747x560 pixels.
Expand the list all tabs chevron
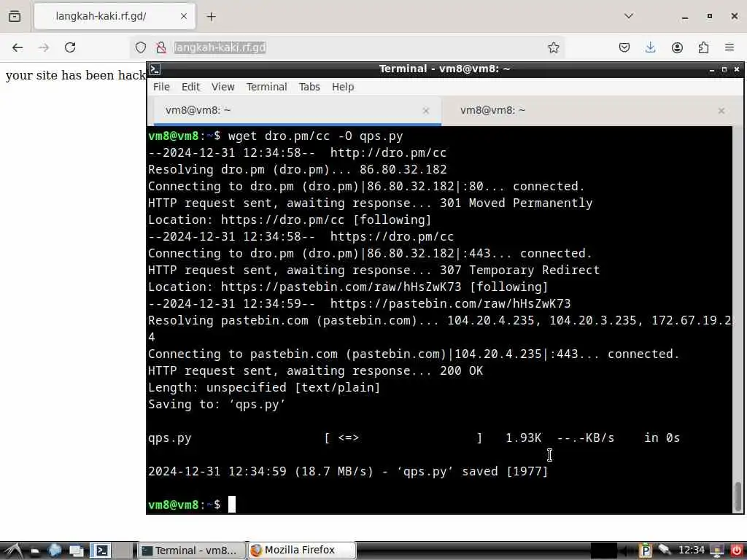tap(629, 16)
